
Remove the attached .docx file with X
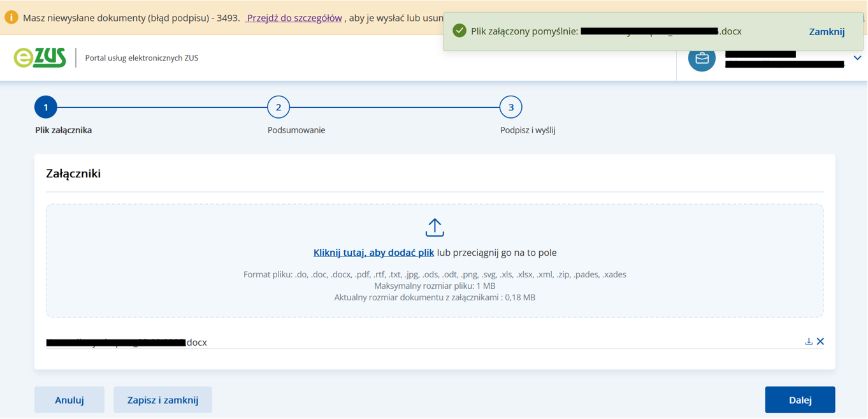(x=821, y=342)
